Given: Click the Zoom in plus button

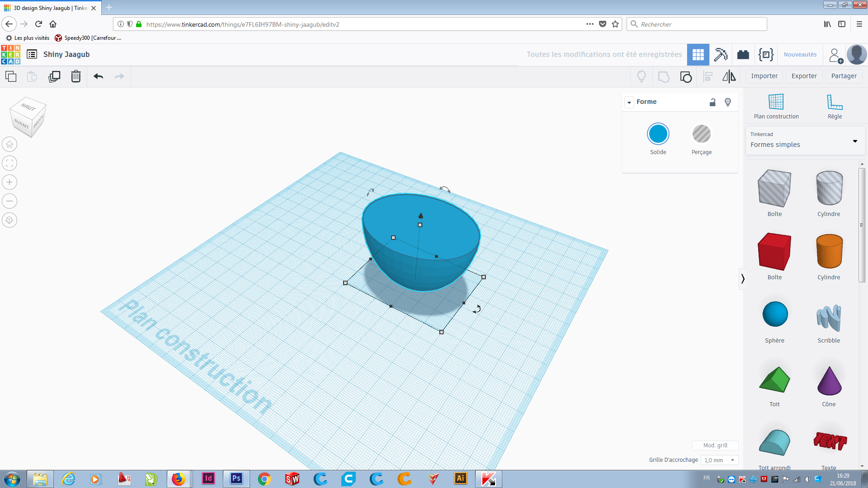Looking at the screenshot, I should pos(9,182).
